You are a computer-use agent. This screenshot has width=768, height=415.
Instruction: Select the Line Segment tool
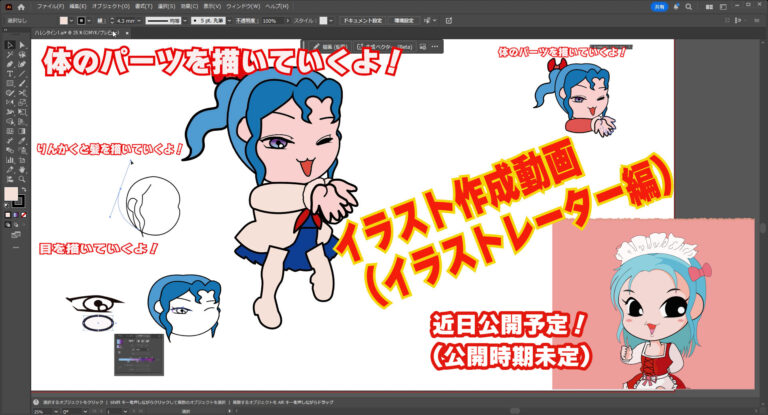(x=22, y=73)
